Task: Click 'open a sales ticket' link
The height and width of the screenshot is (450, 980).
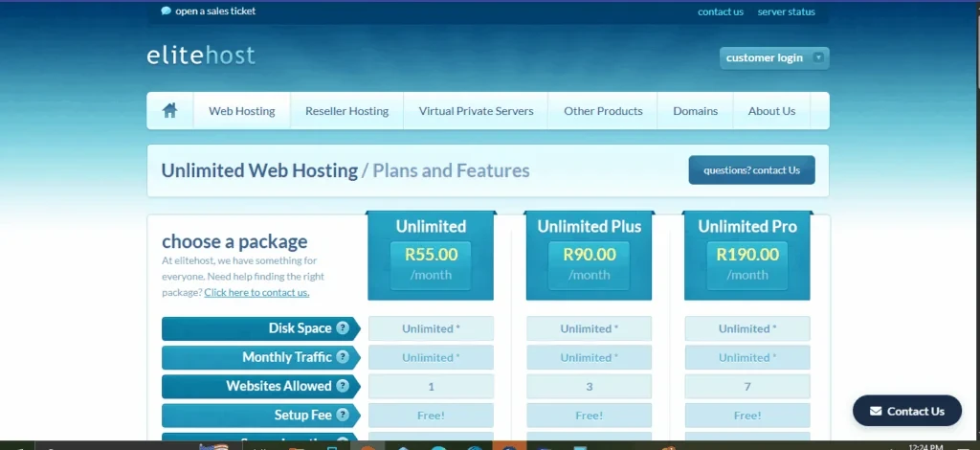Action: (x=215, y=11)
